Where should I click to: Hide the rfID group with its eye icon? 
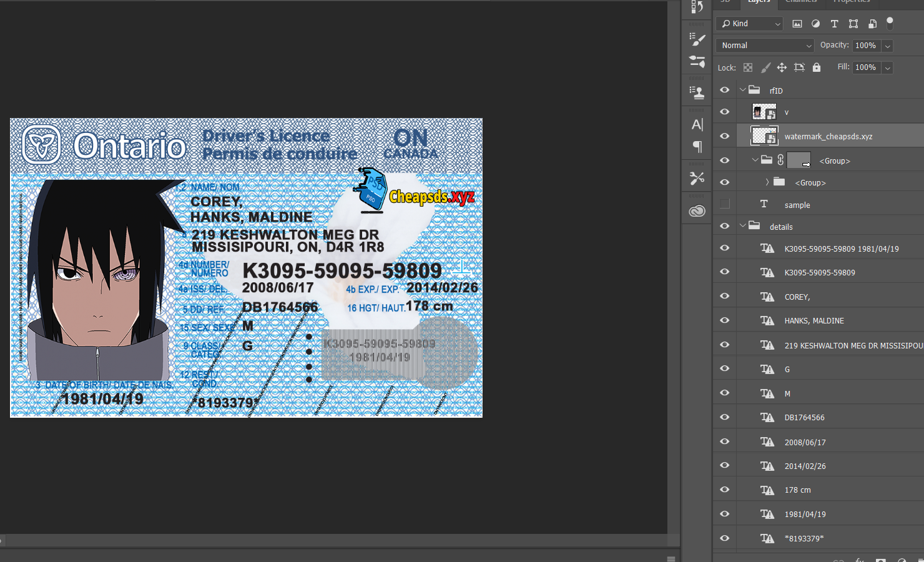(724, 90)
